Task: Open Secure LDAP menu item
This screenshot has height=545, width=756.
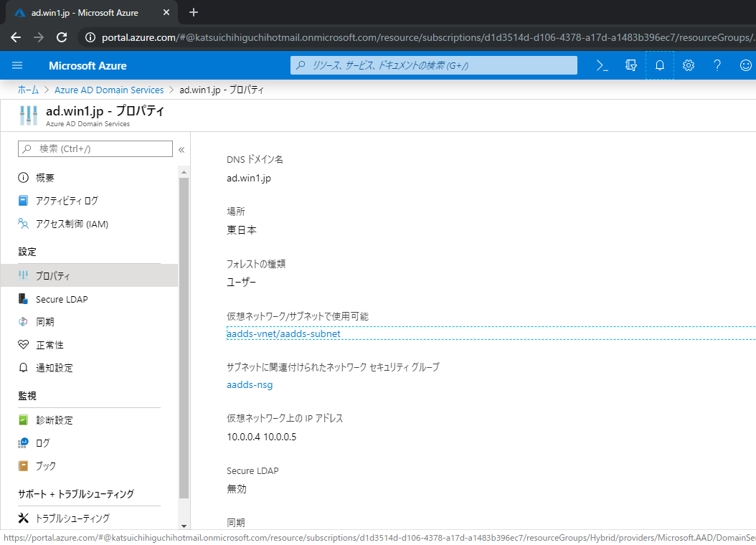Action: 90,299
